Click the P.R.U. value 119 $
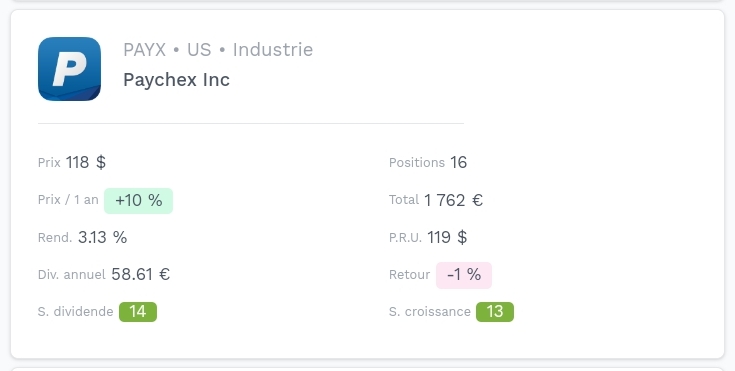This screenshot has width=735, height=371. pos(447,237)
